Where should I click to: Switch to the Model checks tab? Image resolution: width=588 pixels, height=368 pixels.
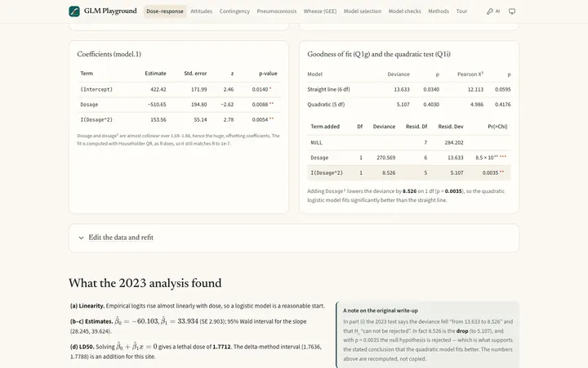click(x=404, y=11)
